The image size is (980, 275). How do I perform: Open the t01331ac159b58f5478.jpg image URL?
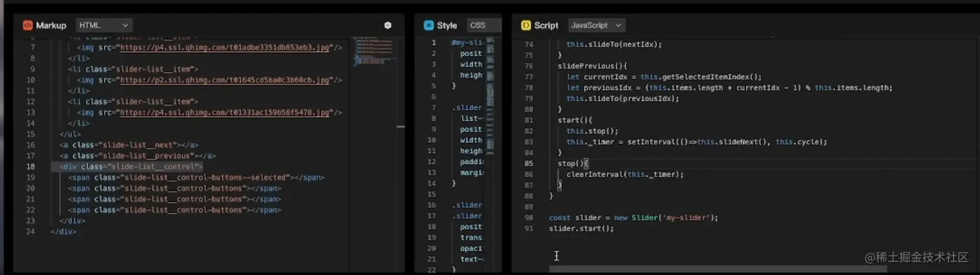coord(226,112)
